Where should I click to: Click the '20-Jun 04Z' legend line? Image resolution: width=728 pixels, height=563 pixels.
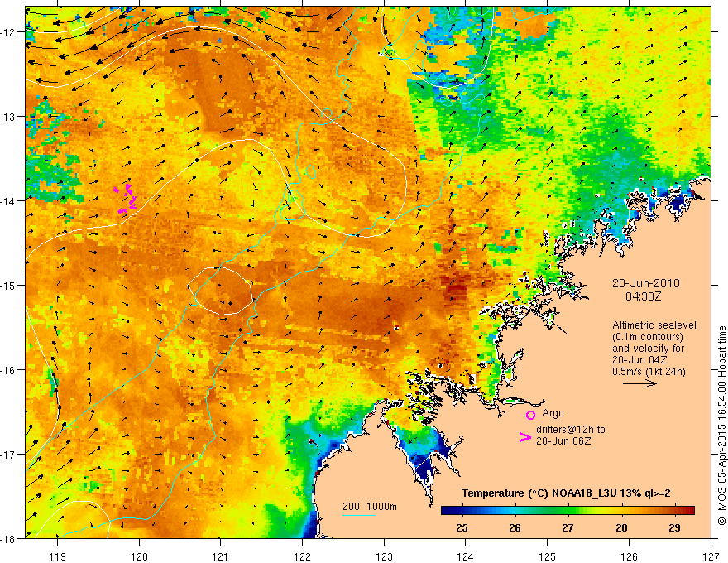point(639,360)
